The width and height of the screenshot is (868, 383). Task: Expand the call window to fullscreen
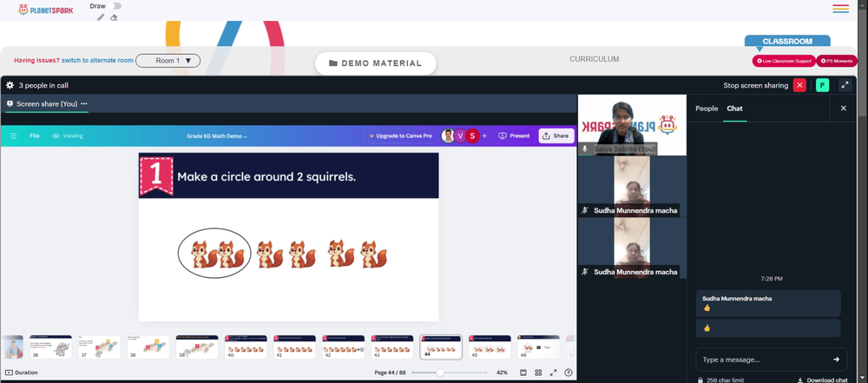(x=845, y=85)
